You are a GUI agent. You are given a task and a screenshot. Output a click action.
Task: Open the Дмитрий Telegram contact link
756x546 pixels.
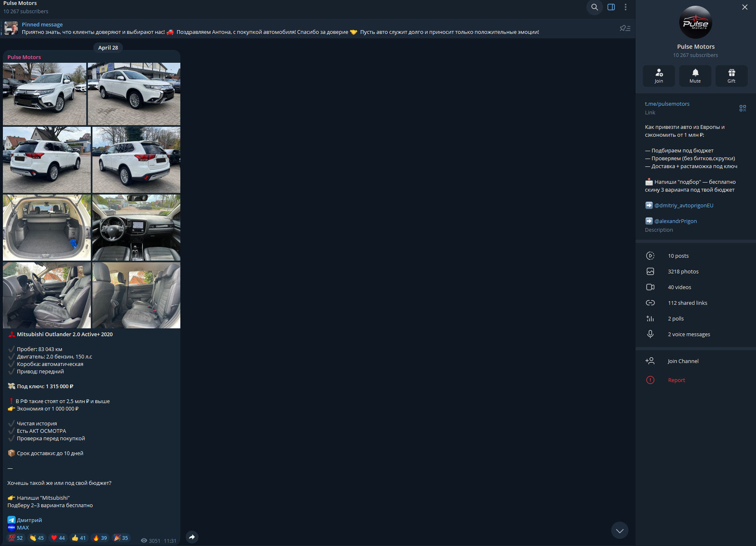coord(29,520)
